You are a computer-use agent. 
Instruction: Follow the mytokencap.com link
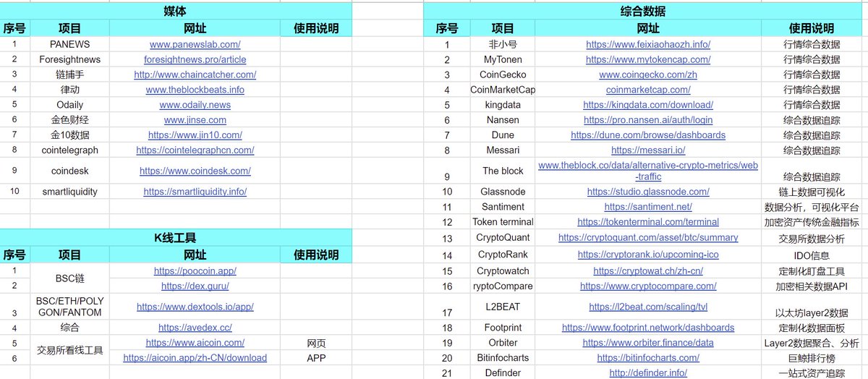coord(648,59)
